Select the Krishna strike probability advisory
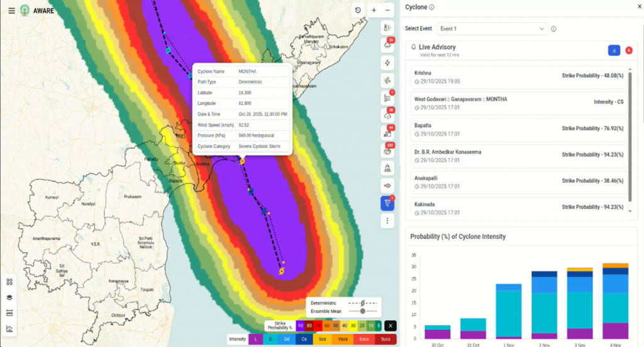Viewport: 644px width, 347px height. coord(518,78)
